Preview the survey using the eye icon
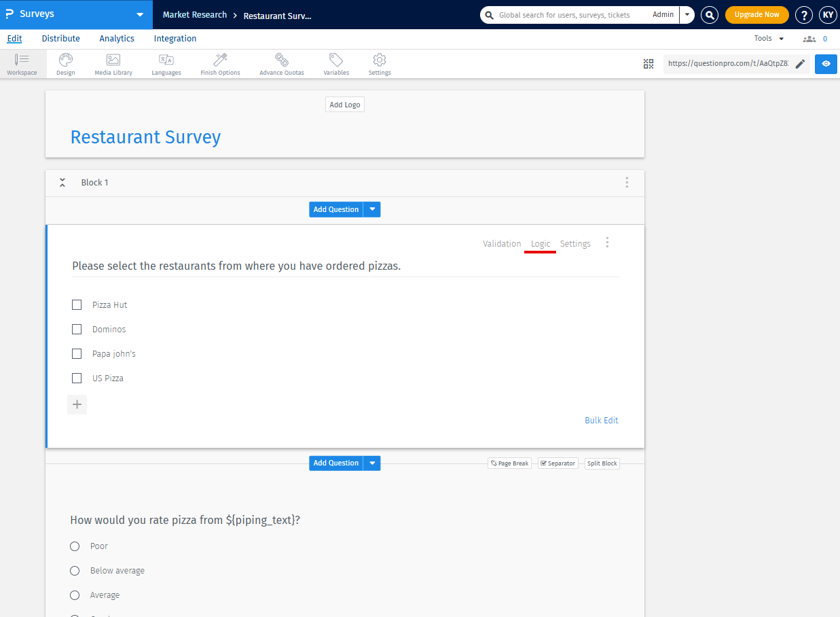The image size is (840, 617). tap(826, 64)
